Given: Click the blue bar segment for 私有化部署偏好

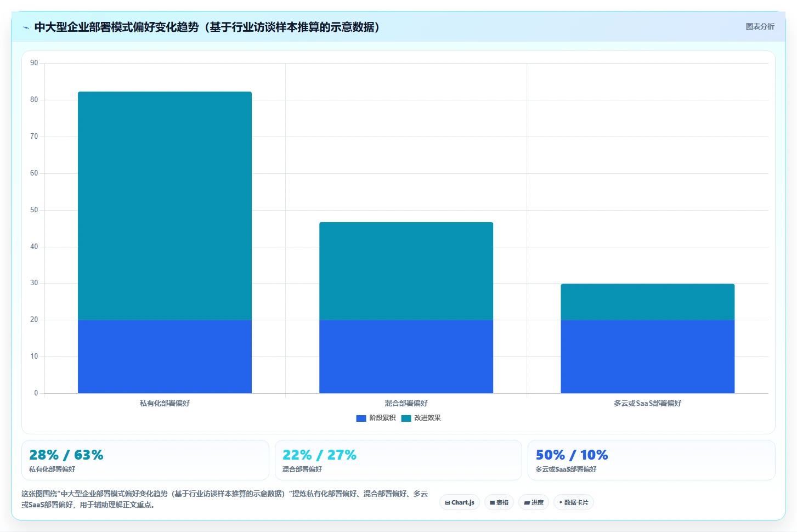Looking at the screenshot, I should [x=165, y=356].
